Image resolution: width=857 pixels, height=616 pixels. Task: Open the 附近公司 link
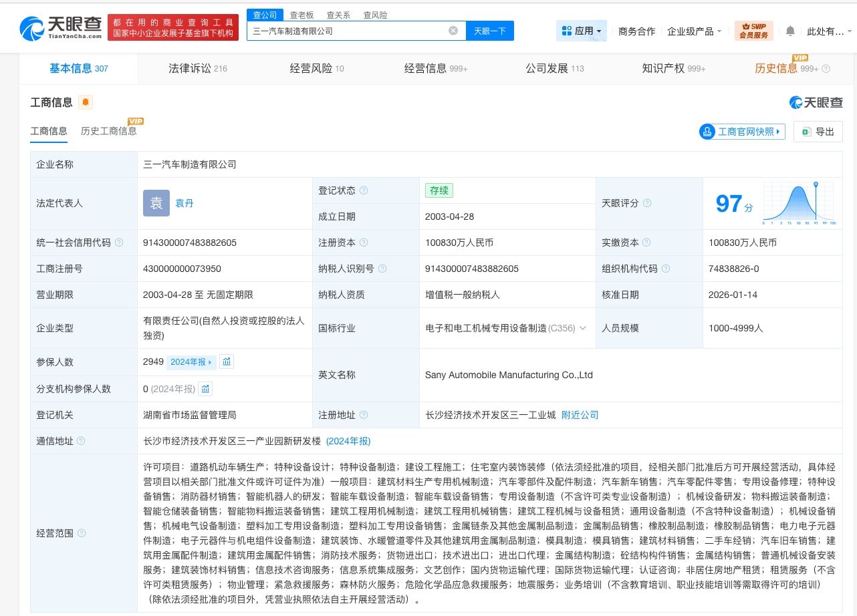click(580, 415)
